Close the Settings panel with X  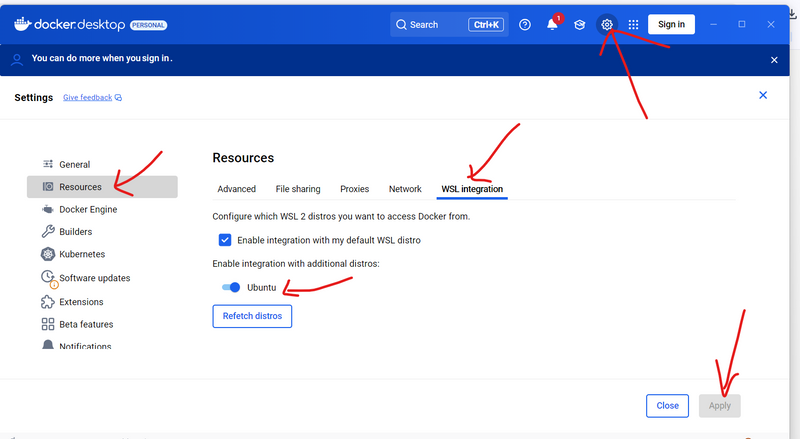[763, 95]
